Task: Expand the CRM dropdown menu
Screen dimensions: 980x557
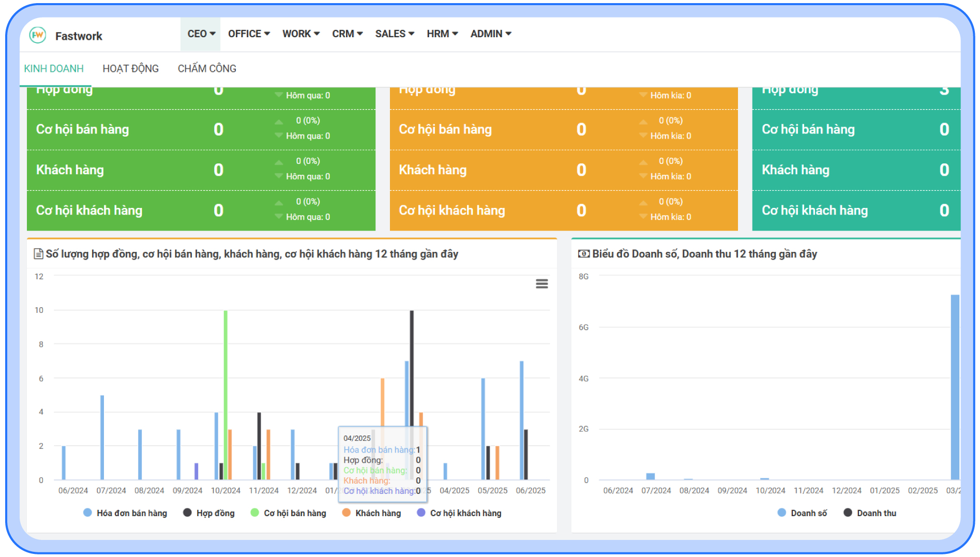Action: [347, 34]
